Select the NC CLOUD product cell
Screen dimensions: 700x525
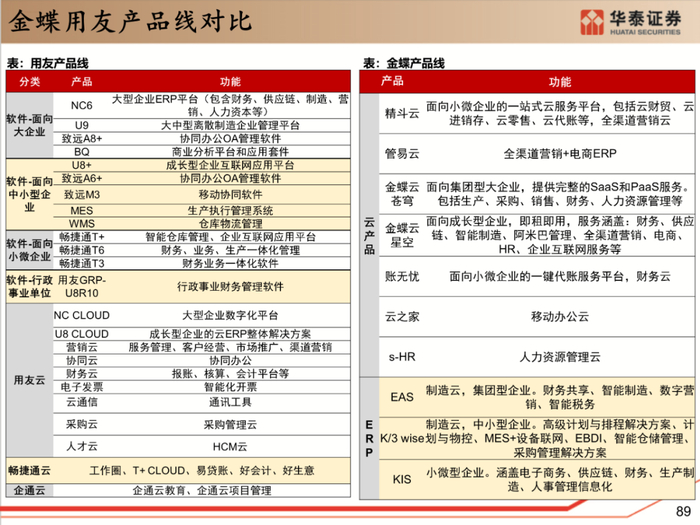82,315
